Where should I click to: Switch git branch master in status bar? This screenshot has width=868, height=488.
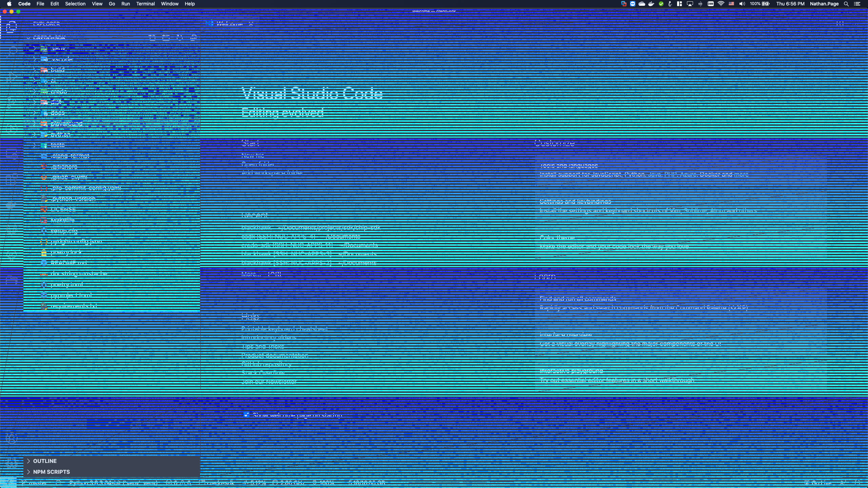[x=34, y=483]
